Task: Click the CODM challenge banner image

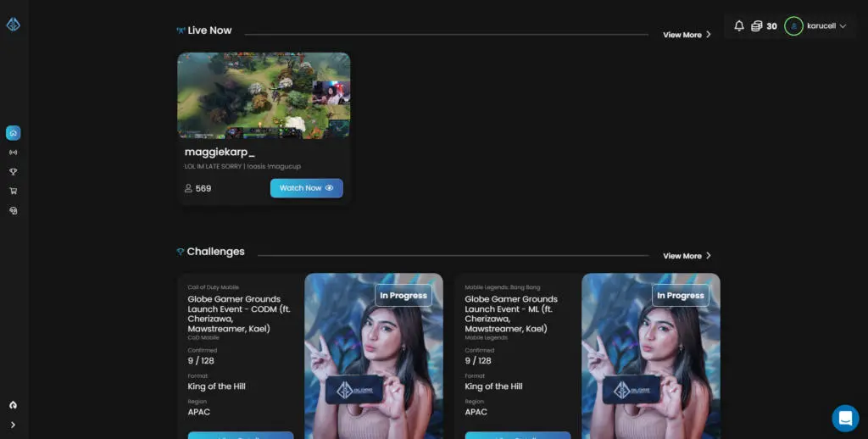Action: [x=374, y=356]
